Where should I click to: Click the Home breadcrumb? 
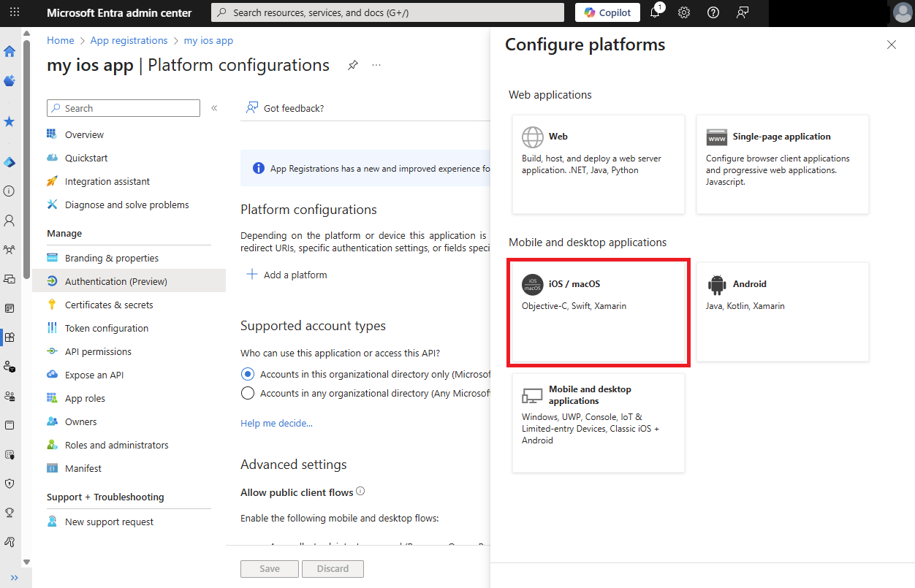[61, 40]
